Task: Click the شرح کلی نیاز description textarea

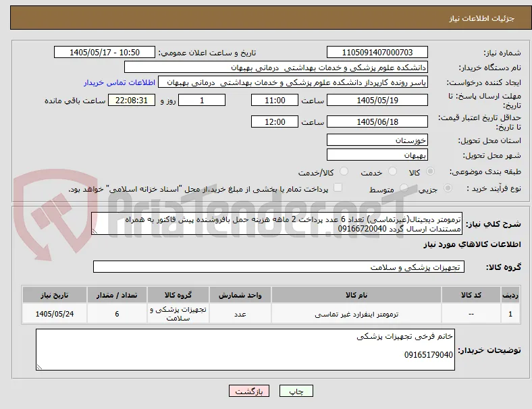Action: tap(277, 223)
